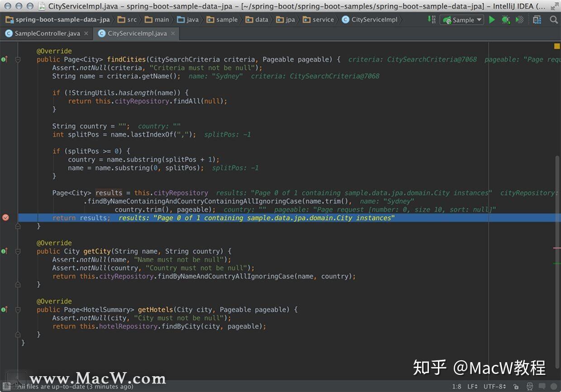Click the HotelSummary type name
The width and height of the screenshot is (561, 392).
click(107, 309)
